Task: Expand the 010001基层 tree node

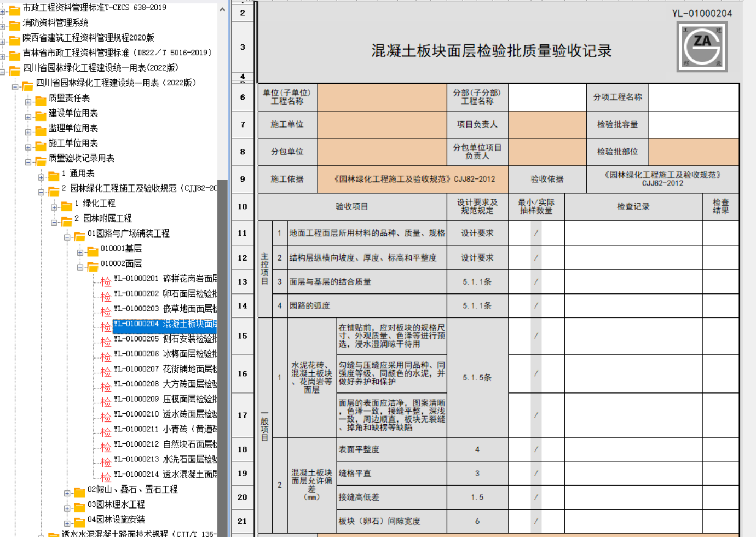Action: [x=80, y=252]
